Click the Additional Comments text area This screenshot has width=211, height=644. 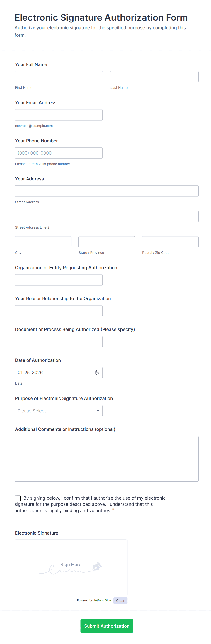point(106,459)
